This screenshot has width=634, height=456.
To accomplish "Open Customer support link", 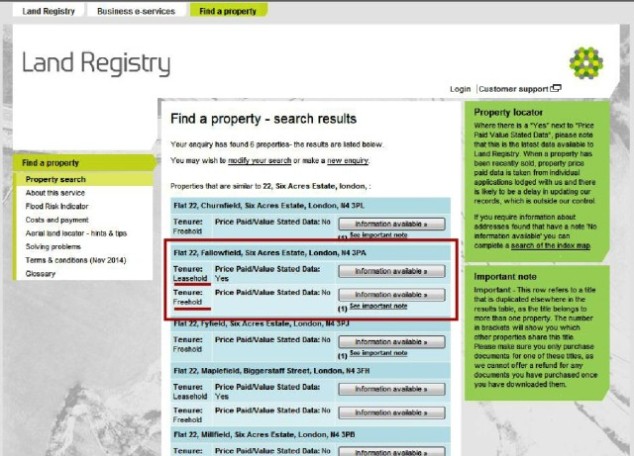I will [514, 89].
